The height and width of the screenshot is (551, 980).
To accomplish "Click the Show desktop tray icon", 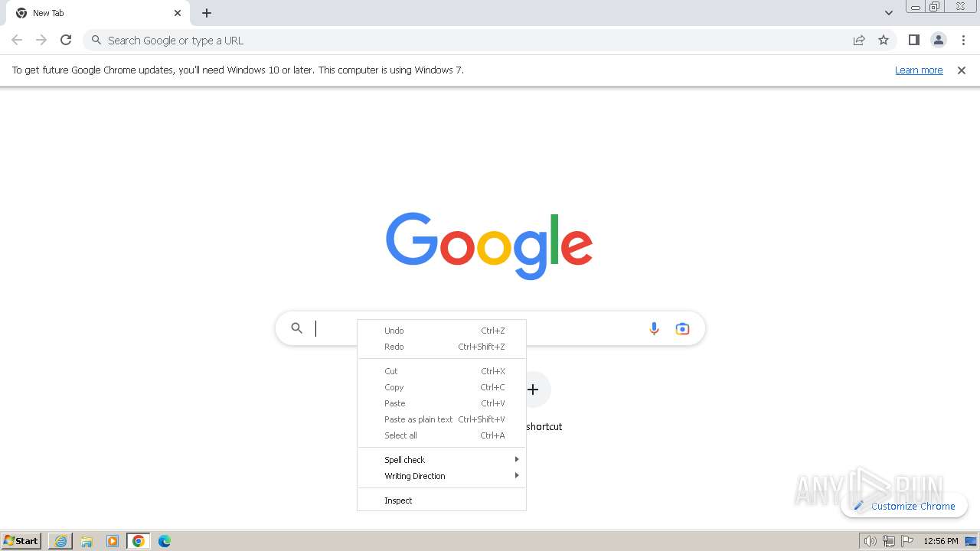I will (x=972, y=541).
